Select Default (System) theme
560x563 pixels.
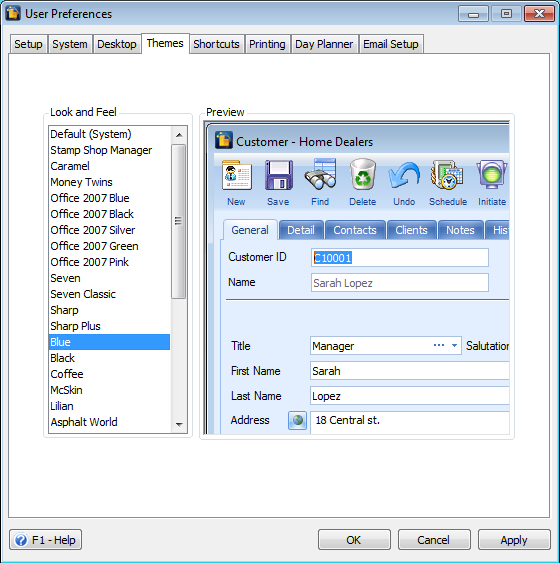point(109,134)
